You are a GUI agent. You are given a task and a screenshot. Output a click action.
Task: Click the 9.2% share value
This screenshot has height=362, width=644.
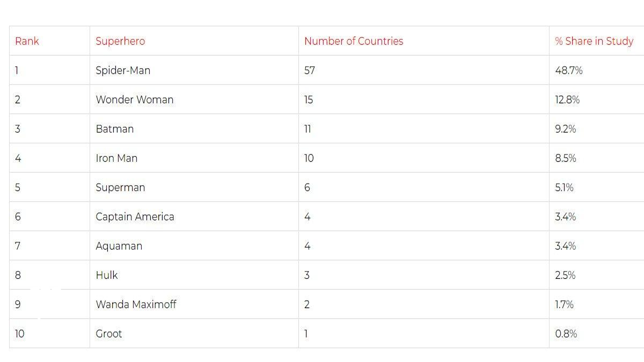point(566,129)
